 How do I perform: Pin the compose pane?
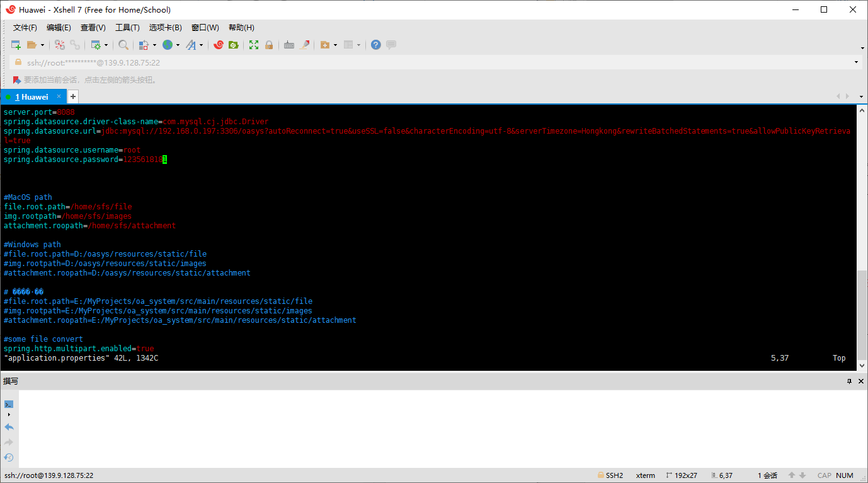tap(849, 381)
